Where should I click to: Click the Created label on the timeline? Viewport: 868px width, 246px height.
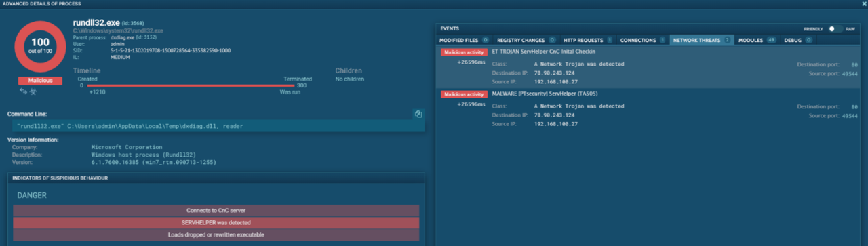tap(87, 79)
